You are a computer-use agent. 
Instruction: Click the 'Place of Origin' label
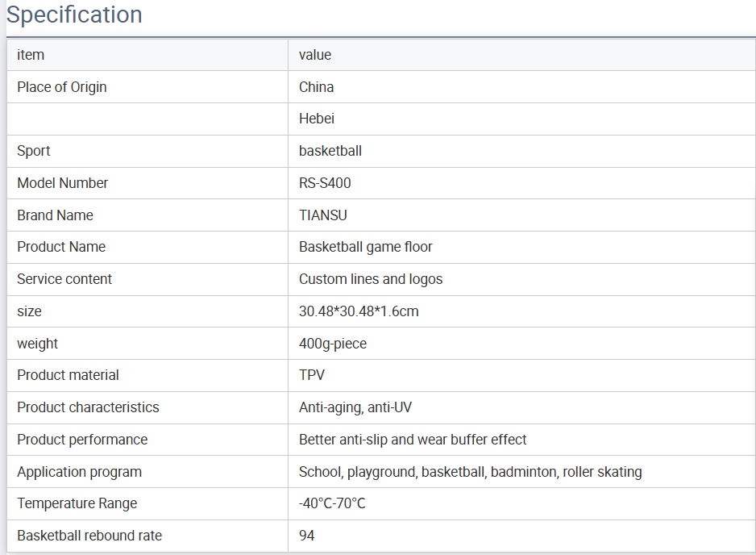(x=62, y=87)
